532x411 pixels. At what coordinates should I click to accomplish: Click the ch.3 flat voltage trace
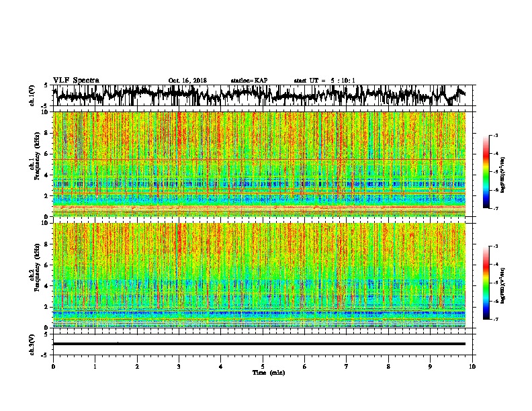coord(259,344)
